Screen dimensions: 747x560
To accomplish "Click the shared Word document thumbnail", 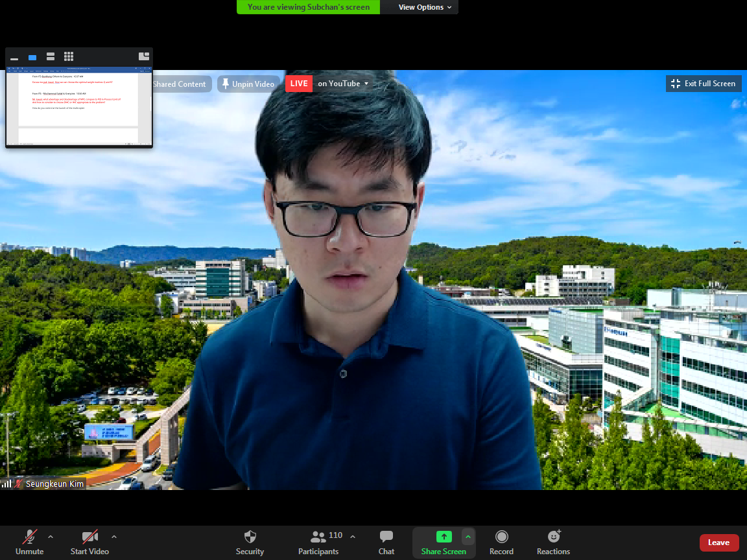I will tap(78, 107).
